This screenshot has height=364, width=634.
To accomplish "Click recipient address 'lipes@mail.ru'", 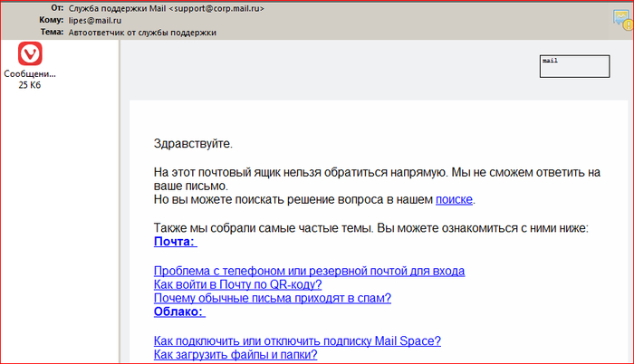I will (x=94, y=21).
